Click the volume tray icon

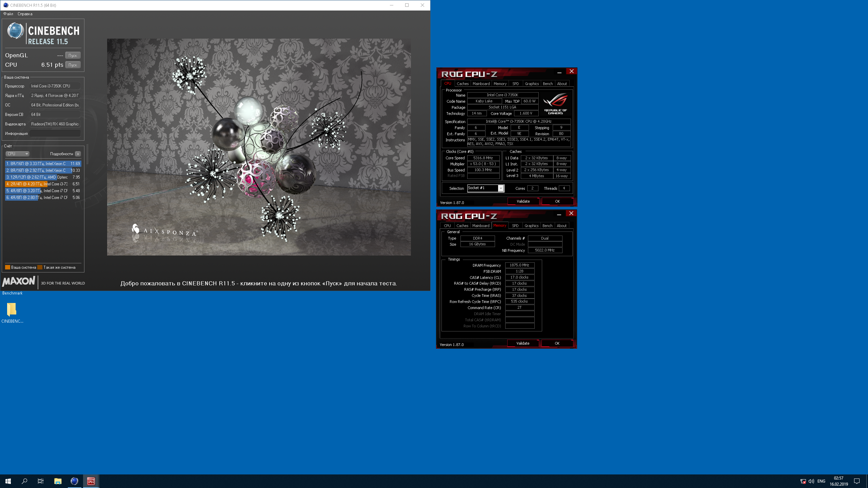tap(811, 481)
